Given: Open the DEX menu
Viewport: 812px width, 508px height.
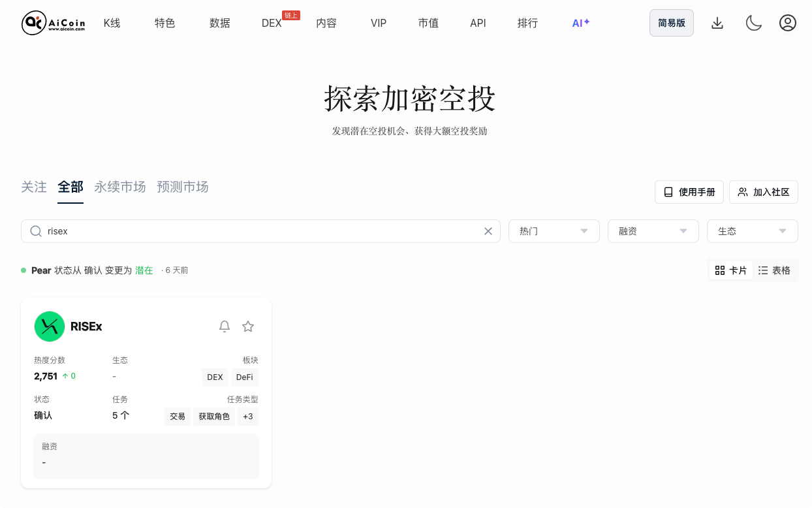Looking at the screenshot, I should [272, 23].
